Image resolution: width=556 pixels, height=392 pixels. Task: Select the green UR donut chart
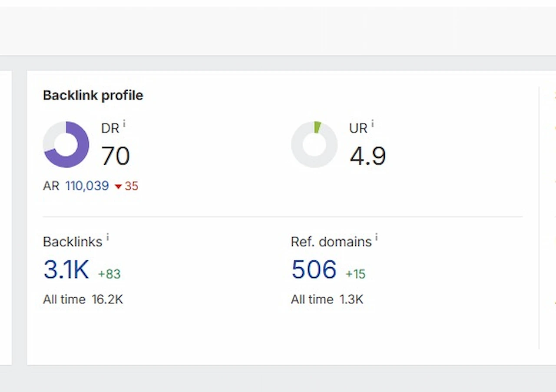[314, 144]
